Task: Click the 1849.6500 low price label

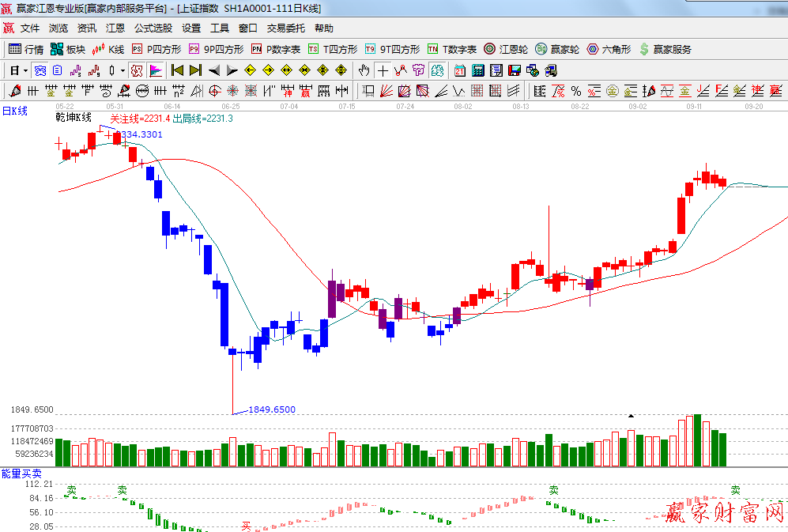Action: point(272,409)
